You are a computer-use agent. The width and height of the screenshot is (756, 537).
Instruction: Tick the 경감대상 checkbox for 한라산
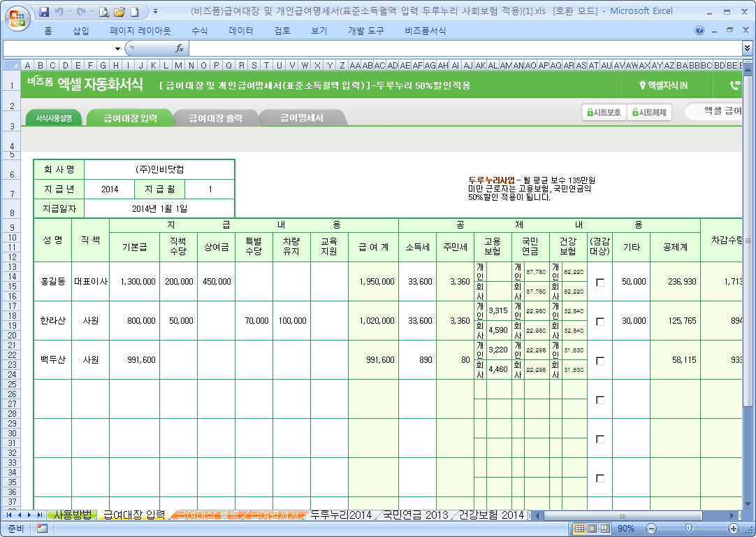point(599,321)
